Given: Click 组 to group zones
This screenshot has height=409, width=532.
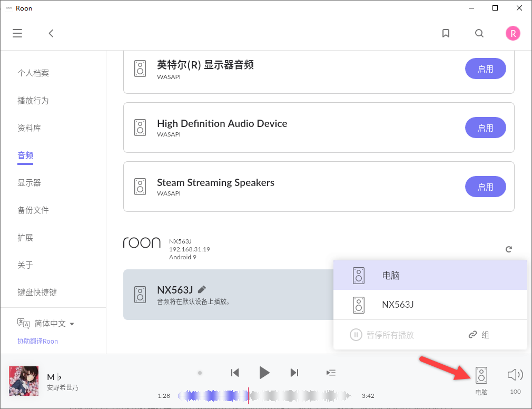Looking at the screenshot, I should 486,335.
